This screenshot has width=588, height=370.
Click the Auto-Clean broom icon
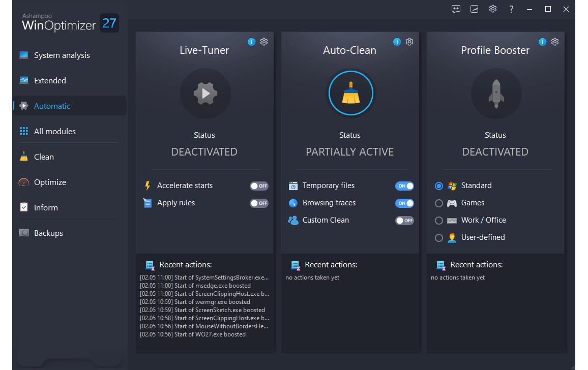point(350,94)
